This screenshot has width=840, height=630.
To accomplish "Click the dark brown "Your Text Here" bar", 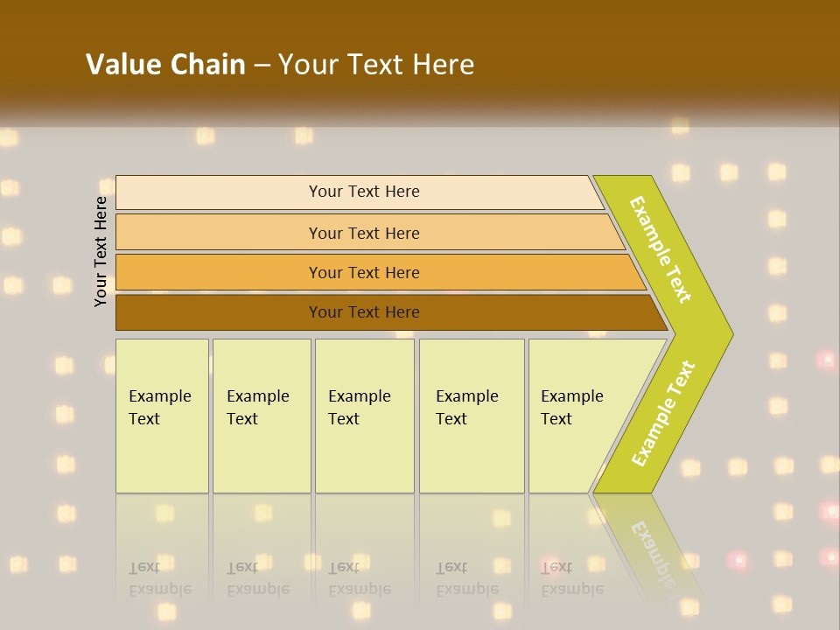I will point(364,312).
